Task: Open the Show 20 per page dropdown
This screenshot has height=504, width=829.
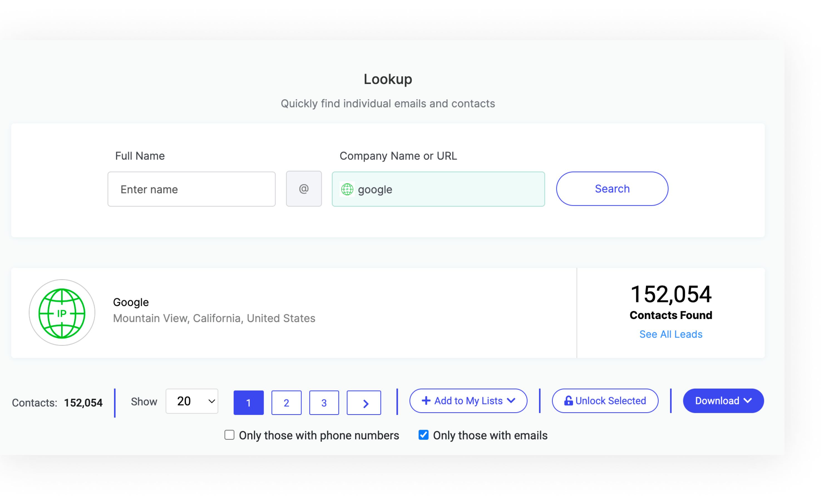Action: (192, 401)
